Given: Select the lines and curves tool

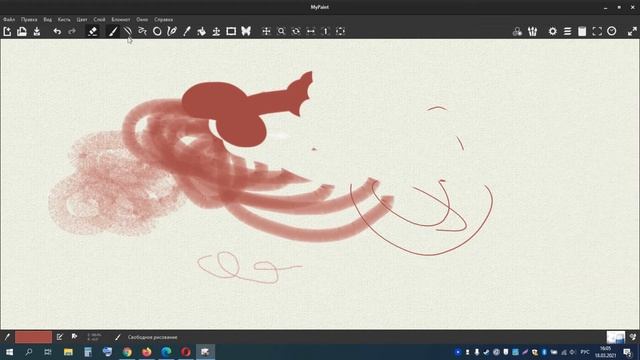Looking at the screenshot, I should 127,31.
